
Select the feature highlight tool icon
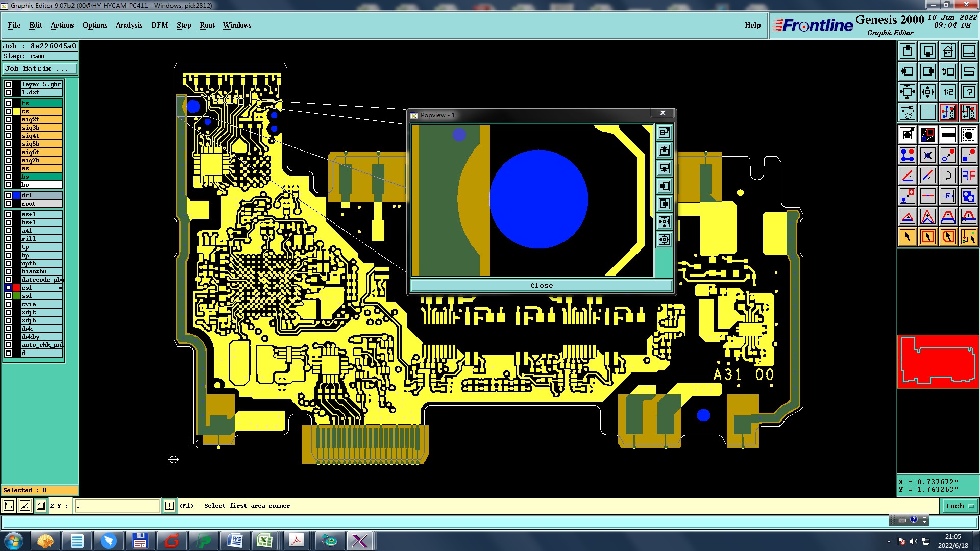[968, 135]
